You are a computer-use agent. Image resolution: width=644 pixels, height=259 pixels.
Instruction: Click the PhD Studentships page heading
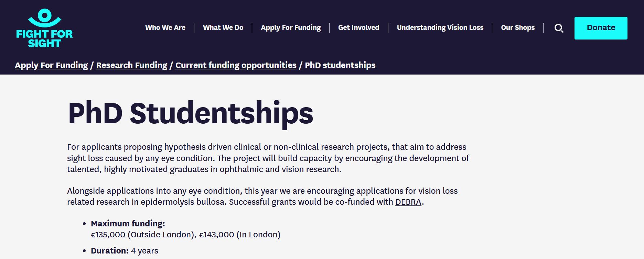(x=190, y=113)
